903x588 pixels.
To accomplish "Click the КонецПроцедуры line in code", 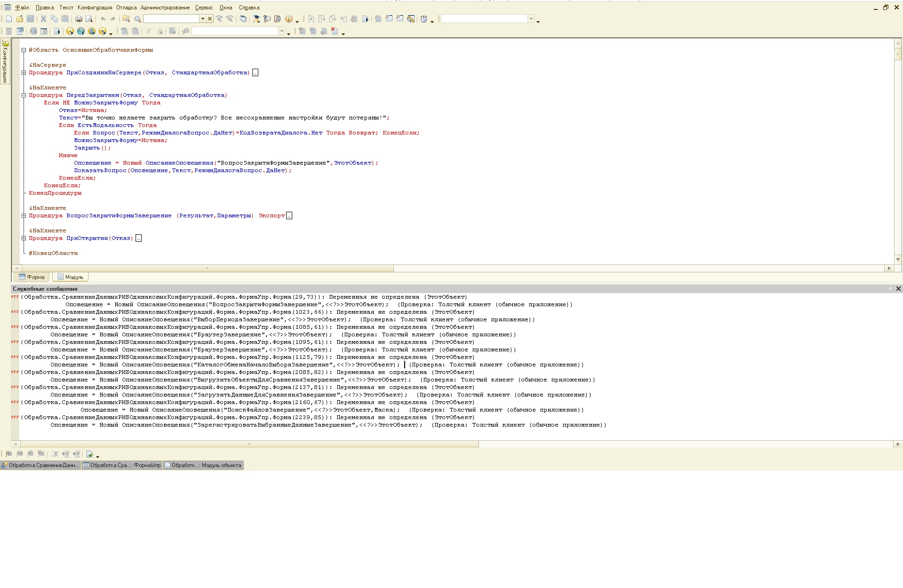I will point(55,193).
